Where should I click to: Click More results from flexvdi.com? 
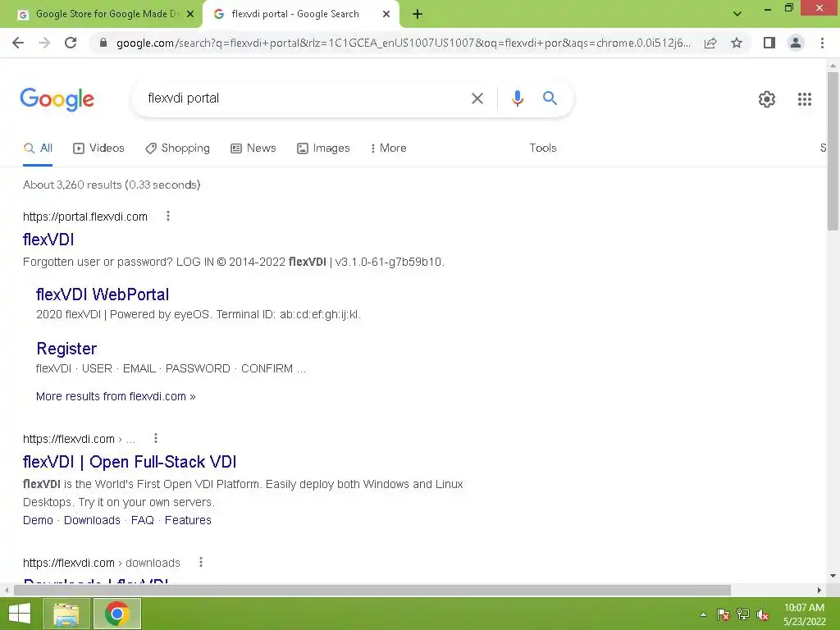(x=116, y=396)
